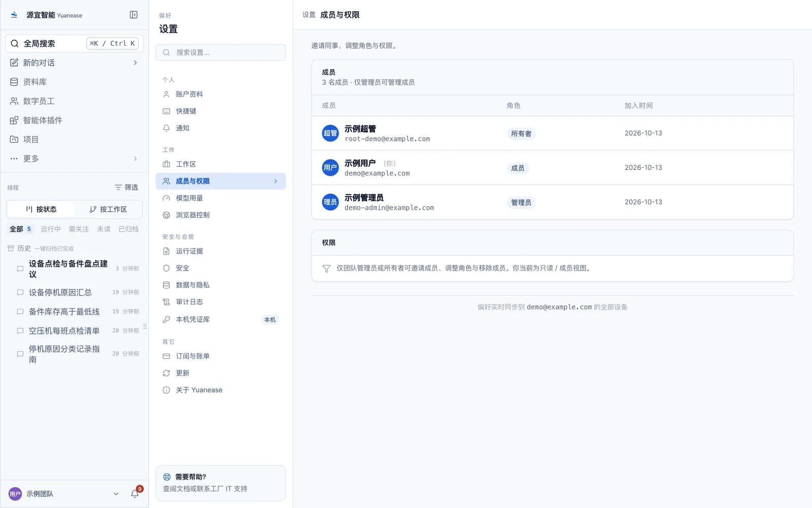
Task: Open thread 备件库存高于最低线
Action: (x=74, y=311)
